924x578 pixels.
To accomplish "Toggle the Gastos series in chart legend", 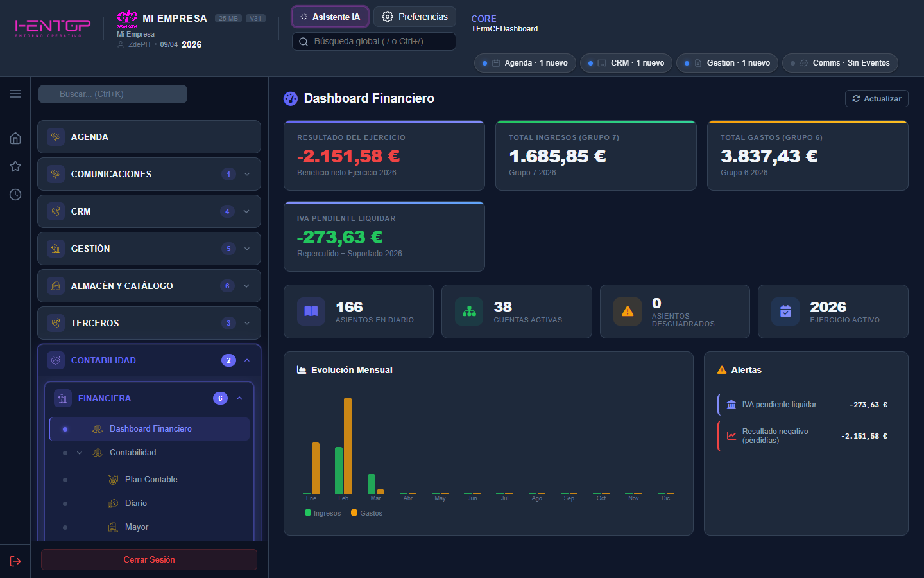I will (366, 512).
